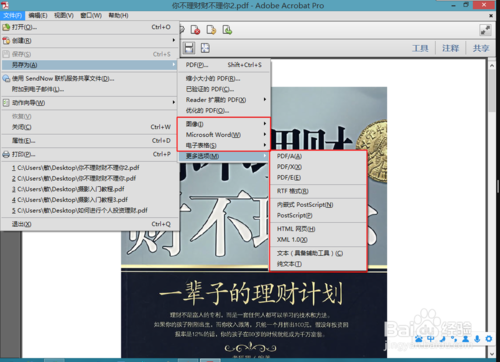Choose 打印(P)... in File menu
The height and width of the screenshot is (362, 500).
pyautogui.click(x=89, y=154)
